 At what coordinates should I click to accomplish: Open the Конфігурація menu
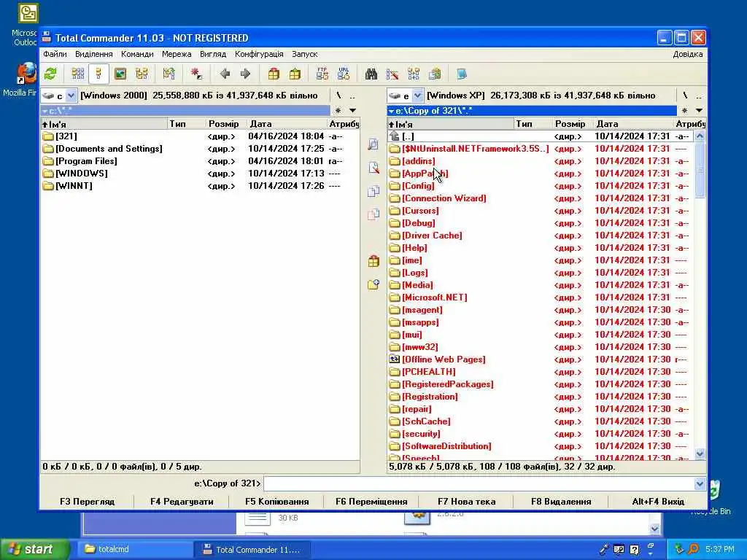pos(259,54)
